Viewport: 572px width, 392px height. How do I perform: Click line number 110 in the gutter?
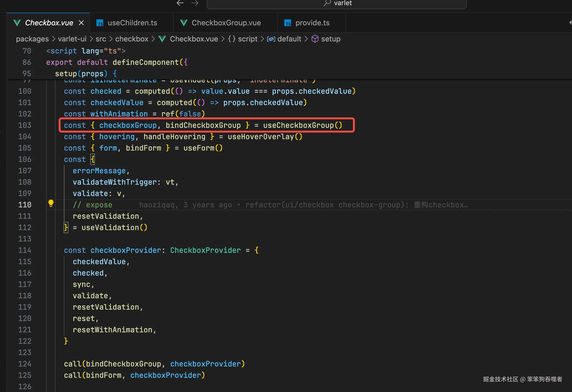click(x=25, y=205)
